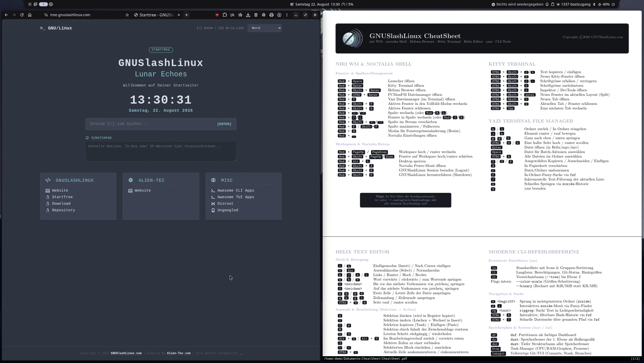Open the browser home page
Image resolution: width=644 pixels, height=363 pixels.
coord(30,15)
